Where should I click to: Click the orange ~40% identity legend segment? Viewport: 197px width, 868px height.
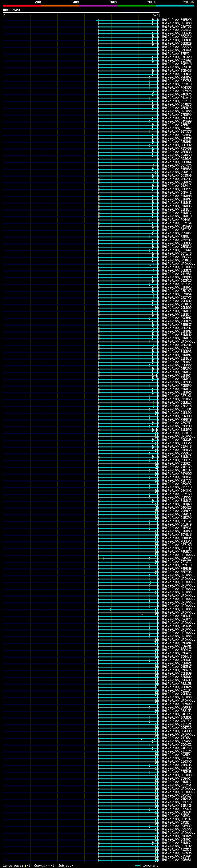(x=60, y=6)
